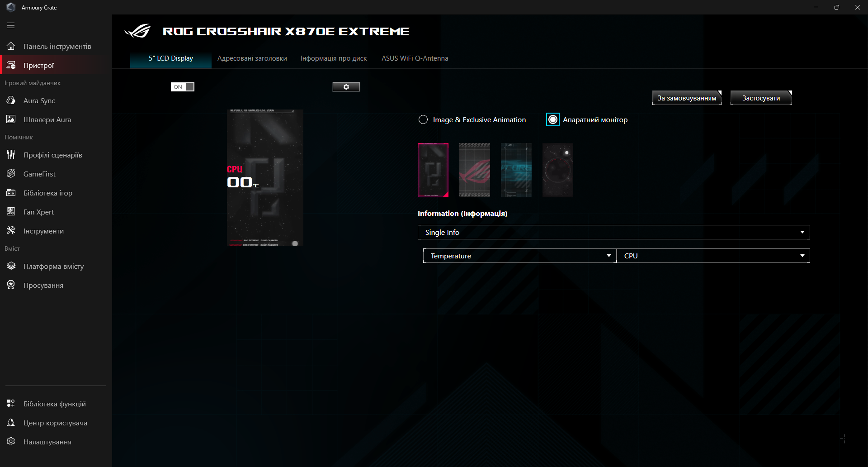Select the ROG logo grid theme thumbnail
This screenshot has width=868, height=467.
pyautogui.click(x=475, y=170)
